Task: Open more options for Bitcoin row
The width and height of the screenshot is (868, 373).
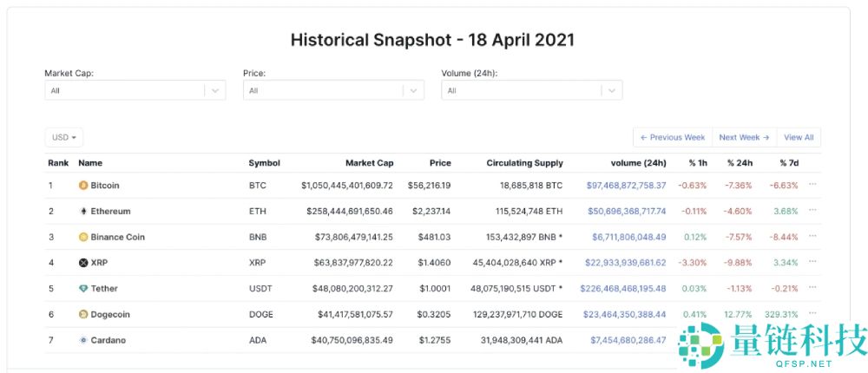Action: click(812, 185)
